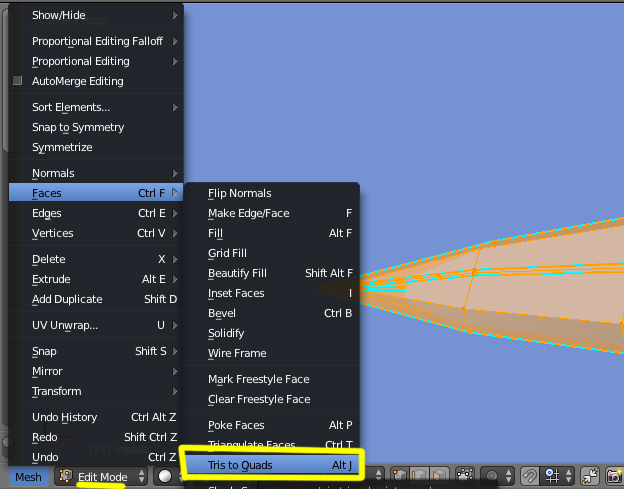This screenshot has height=489, width=624.
Task: Expand the Mirror submenu
Action: (96, 371)
